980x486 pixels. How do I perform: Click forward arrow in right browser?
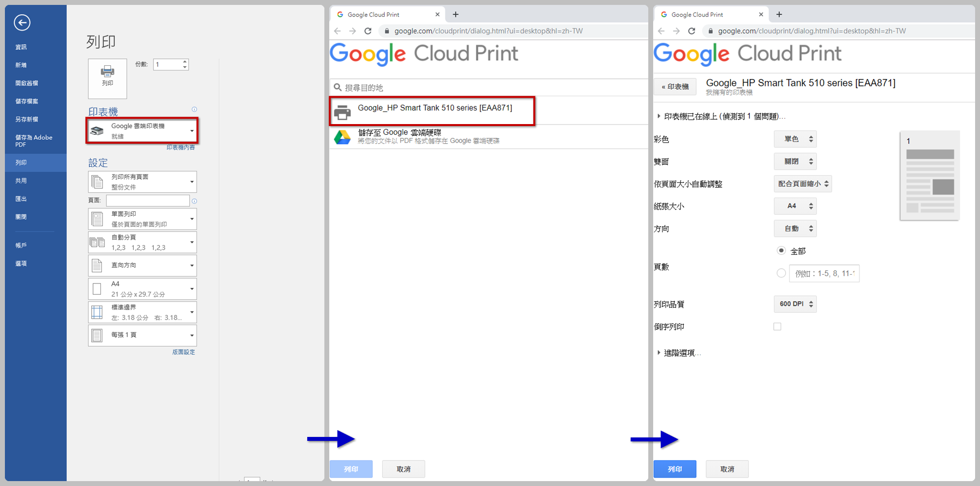click(x=676, y=31)
